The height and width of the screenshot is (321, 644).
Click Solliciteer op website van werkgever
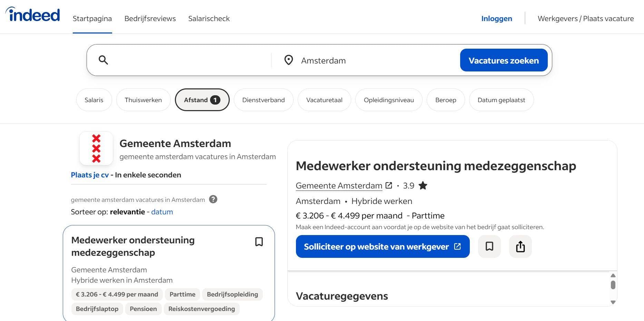(383, 246)
